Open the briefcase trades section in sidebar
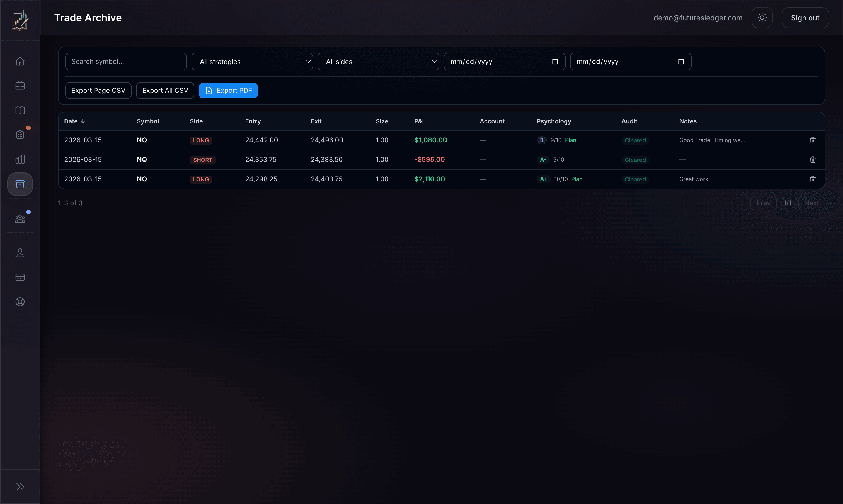The image size is (843, 504). (20, 85)
